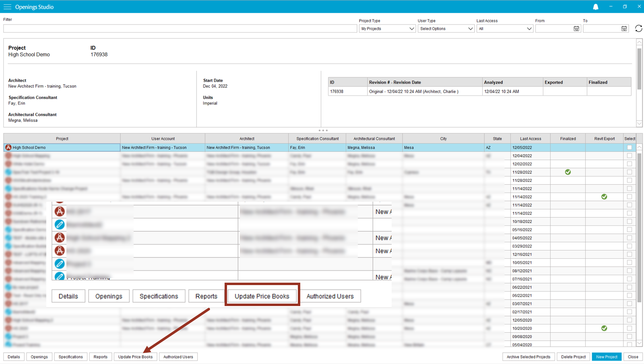Sort by the Architect column header
Screen dimensions: 644x364
coord(247,139)
